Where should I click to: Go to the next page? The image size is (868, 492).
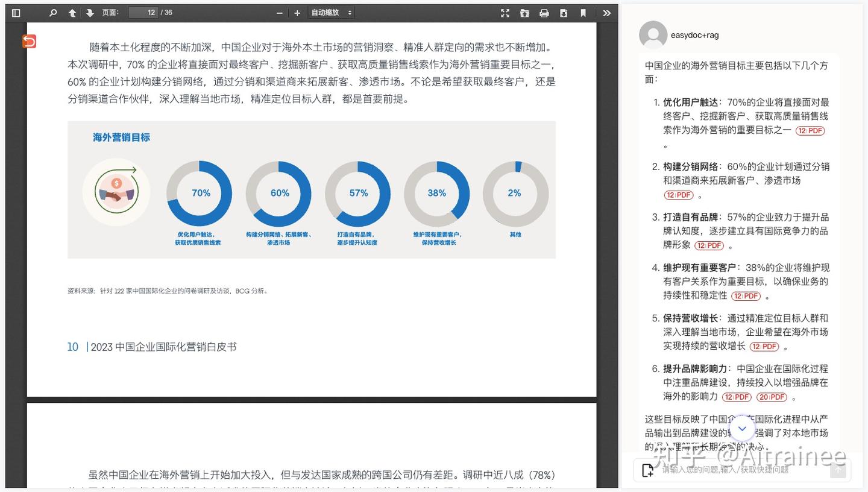(x=90, y=12)
